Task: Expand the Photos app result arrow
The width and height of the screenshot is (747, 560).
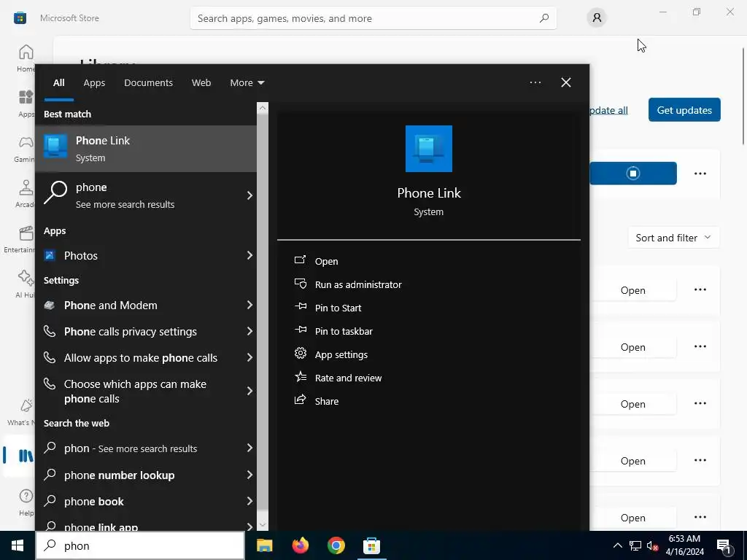Action: 249,256
